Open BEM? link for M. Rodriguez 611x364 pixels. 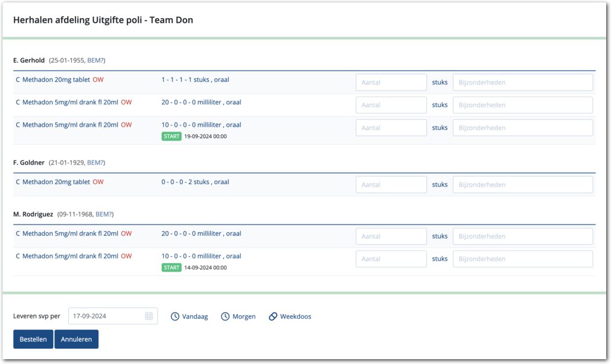click(104, 214)
